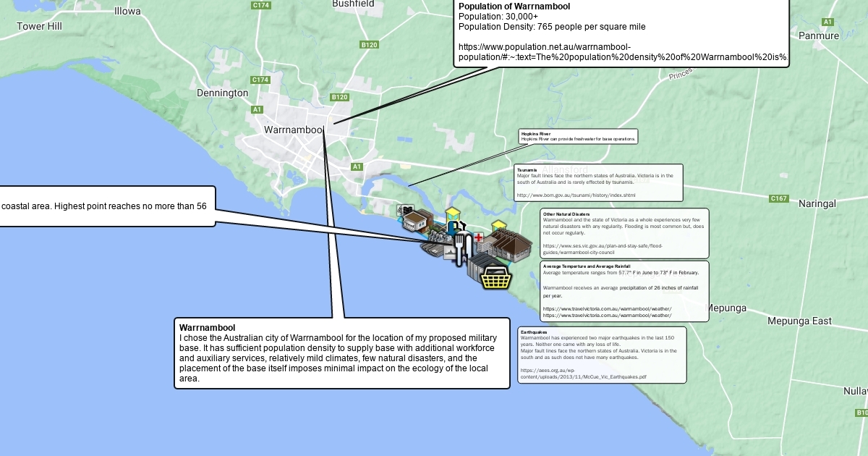This screenshot has height=456, width=868.
Task: Click the red cross medical icon
Action: tap(478, 237)
